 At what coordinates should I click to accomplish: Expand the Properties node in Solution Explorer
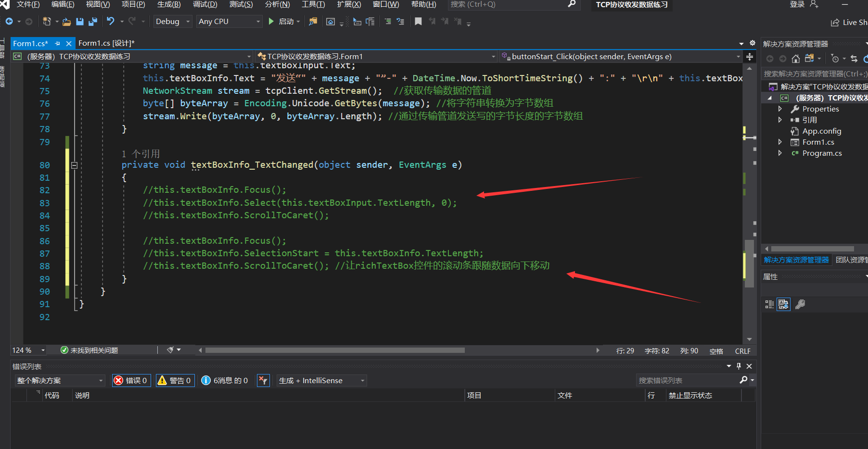(x=780, y=109)
